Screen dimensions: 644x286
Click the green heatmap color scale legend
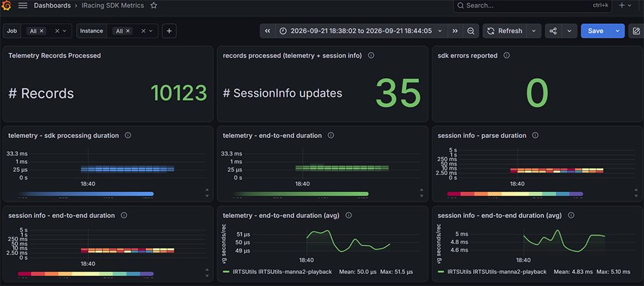click(x=301, y=194)
